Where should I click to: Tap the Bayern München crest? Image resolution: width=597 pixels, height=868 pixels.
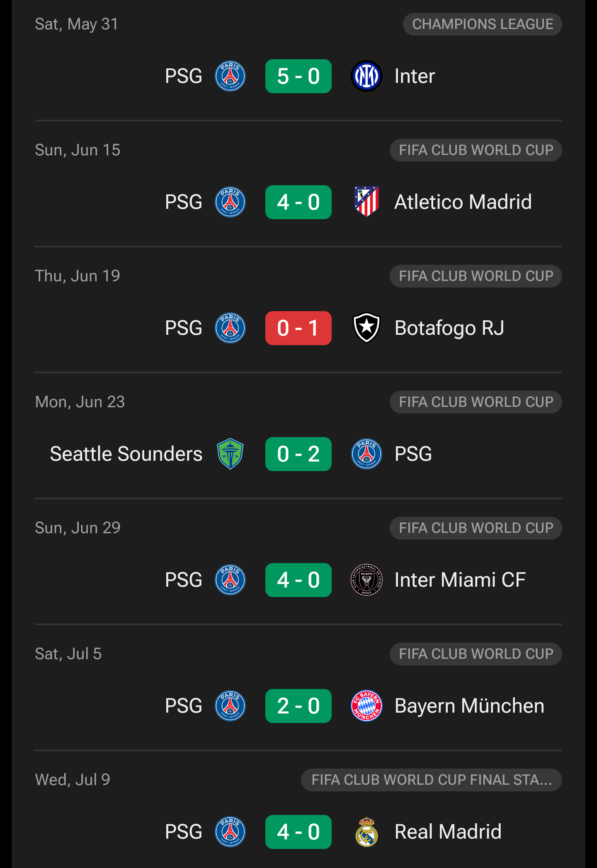pyautogui.click(x=366, y=706)
